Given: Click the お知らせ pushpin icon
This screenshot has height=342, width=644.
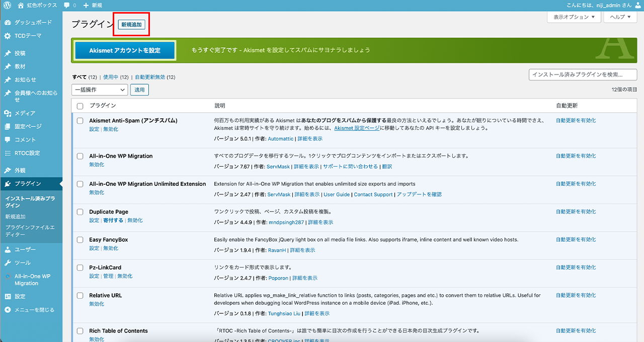Looking at the screenshot, I should pos(8,80).
